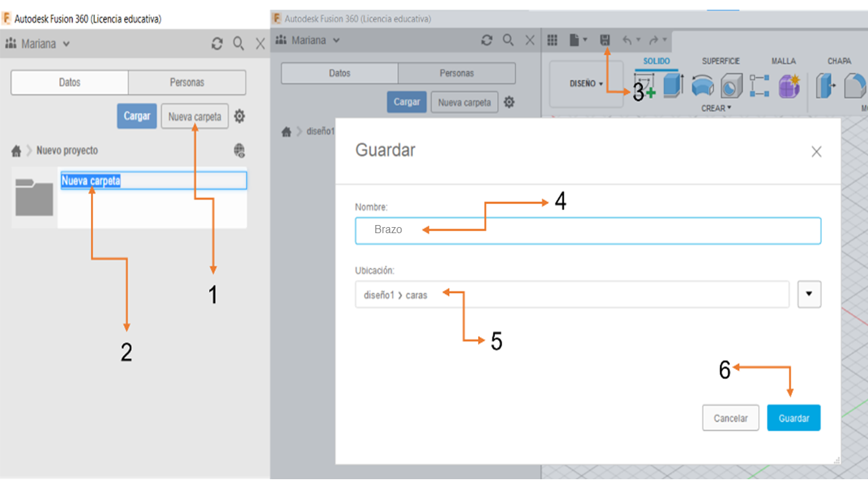
Task: Open the Redo history dropdown arrow
Action: pos(665,41)
